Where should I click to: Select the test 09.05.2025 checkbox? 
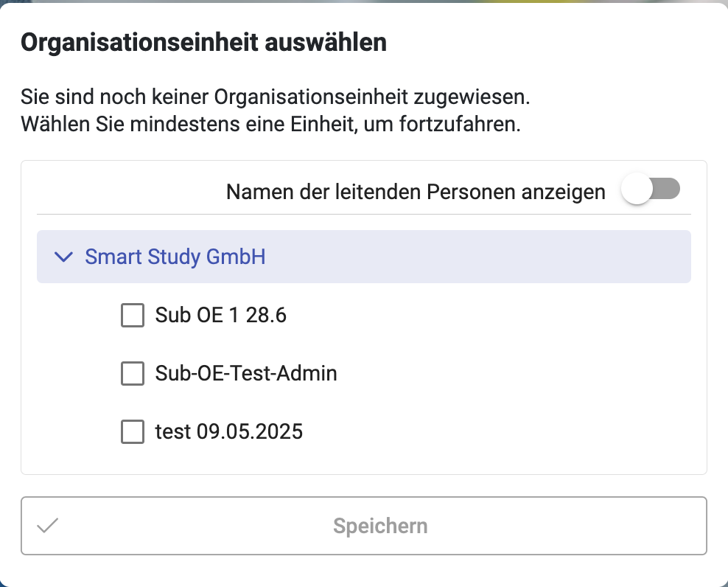click(x=132, y=431)
